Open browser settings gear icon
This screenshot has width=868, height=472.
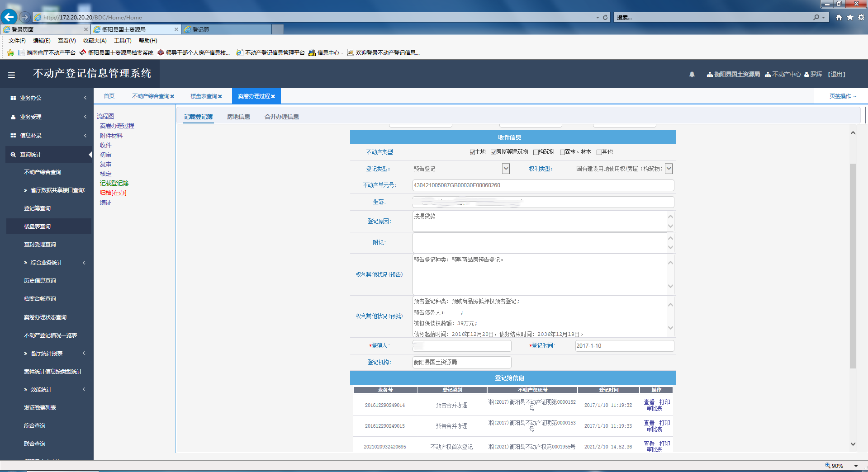(861, 17)
